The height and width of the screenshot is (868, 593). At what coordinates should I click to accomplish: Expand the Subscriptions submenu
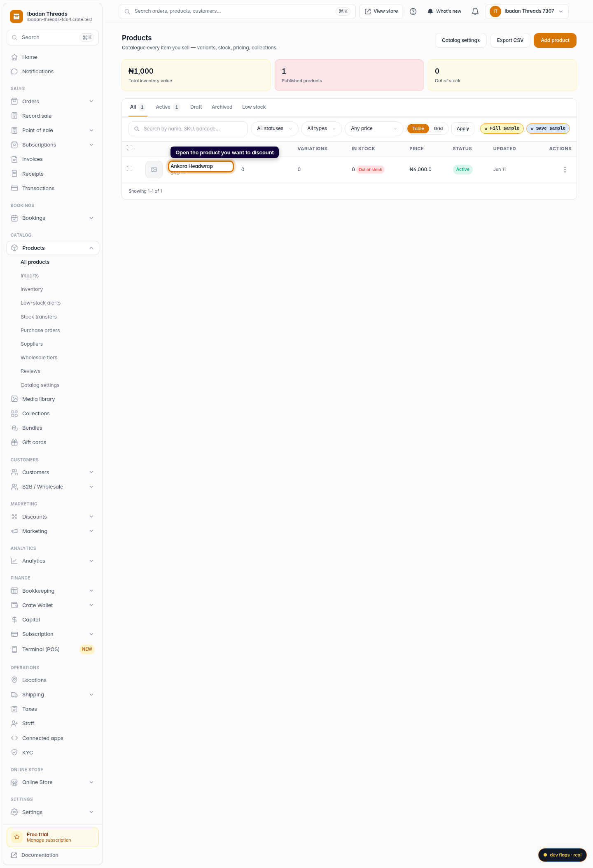tap(91, 145)
